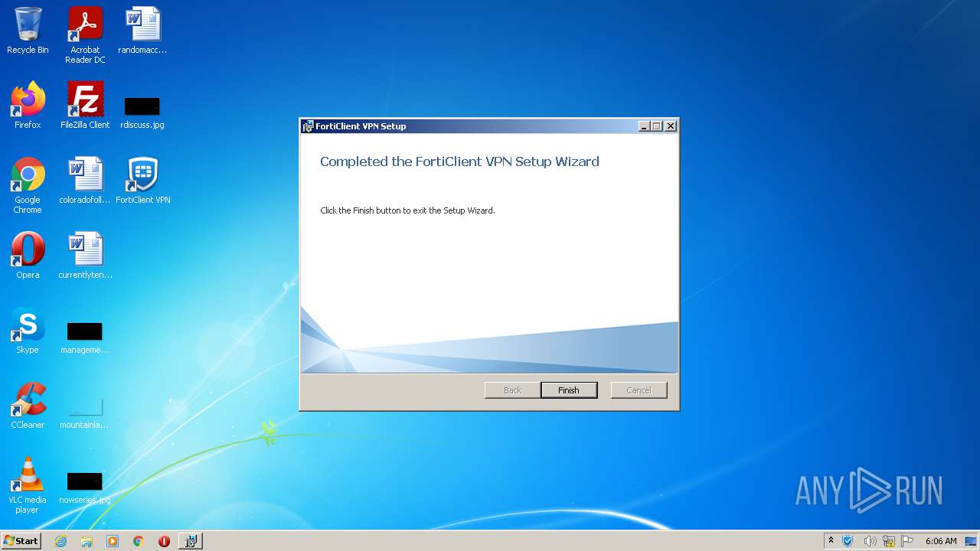Select the FileZilla Client desktop shortcut
This screenshot has height=551, width=980.
[x=85, y=106]
